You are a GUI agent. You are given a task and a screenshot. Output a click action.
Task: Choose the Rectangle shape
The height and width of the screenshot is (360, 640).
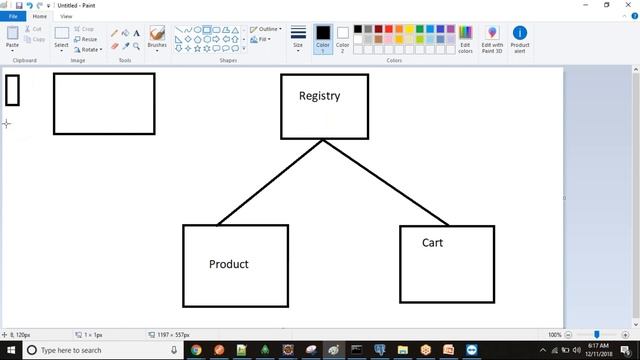(x=207, y=30)
